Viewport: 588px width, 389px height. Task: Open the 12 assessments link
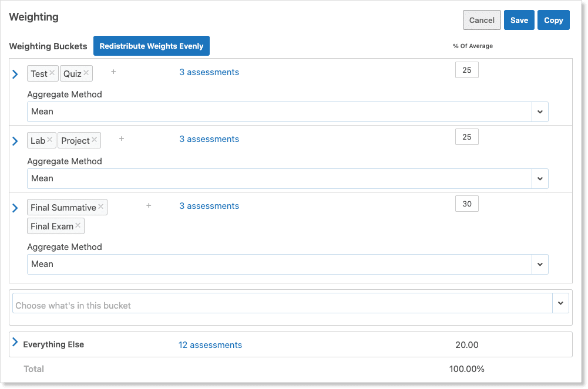tap(210, 345)
